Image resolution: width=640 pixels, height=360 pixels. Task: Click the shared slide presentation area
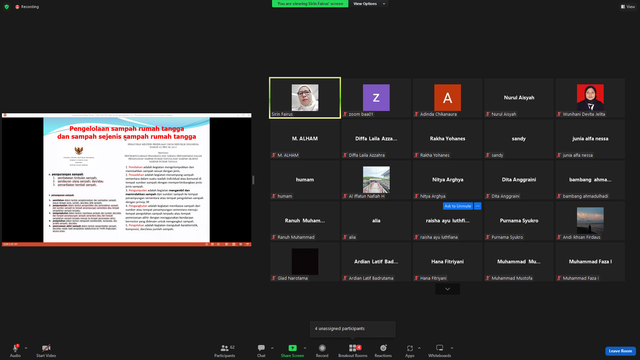(127, 180)
